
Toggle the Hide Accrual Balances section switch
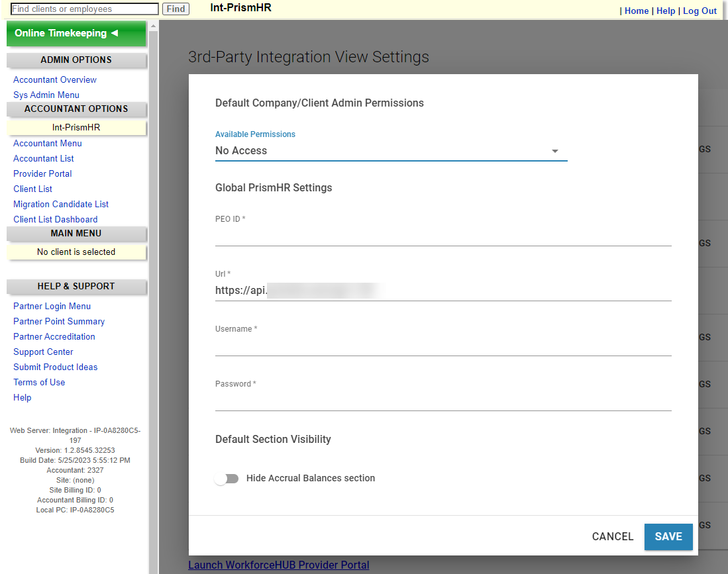[x=227, y=478]
